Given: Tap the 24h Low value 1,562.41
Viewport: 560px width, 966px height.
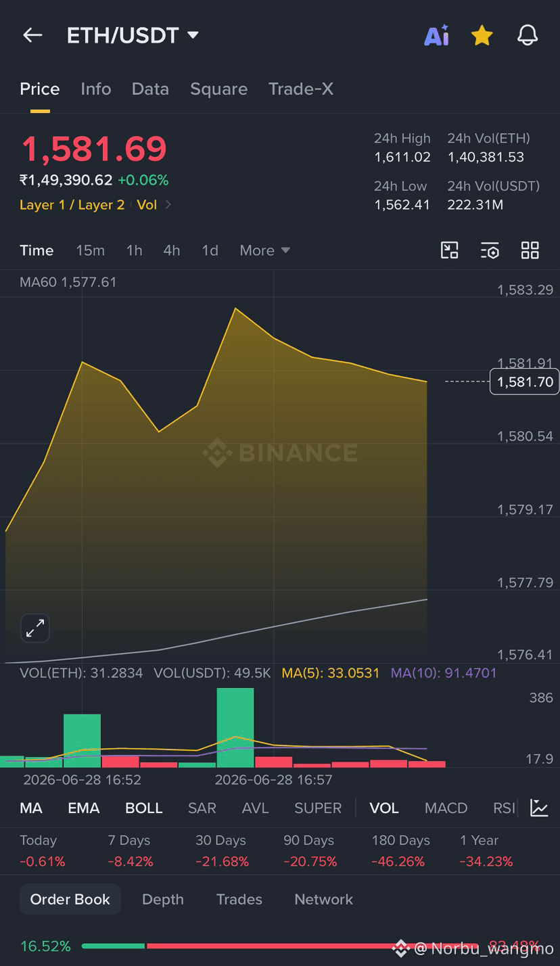Looking at the screenshot, I should [402, 204].
